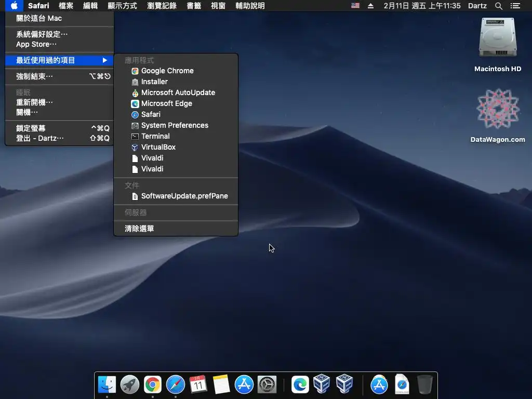Image resolution: width=532 pixels, height=399 pixels.
Task: Open System Preferences gear in Dock
Action: [267, 384]
